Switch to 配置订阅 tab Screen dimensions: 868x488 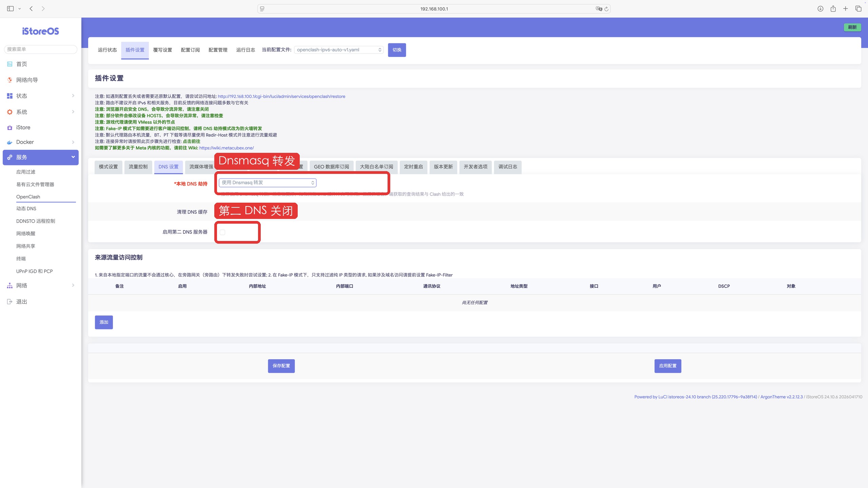tap(190, 50)
